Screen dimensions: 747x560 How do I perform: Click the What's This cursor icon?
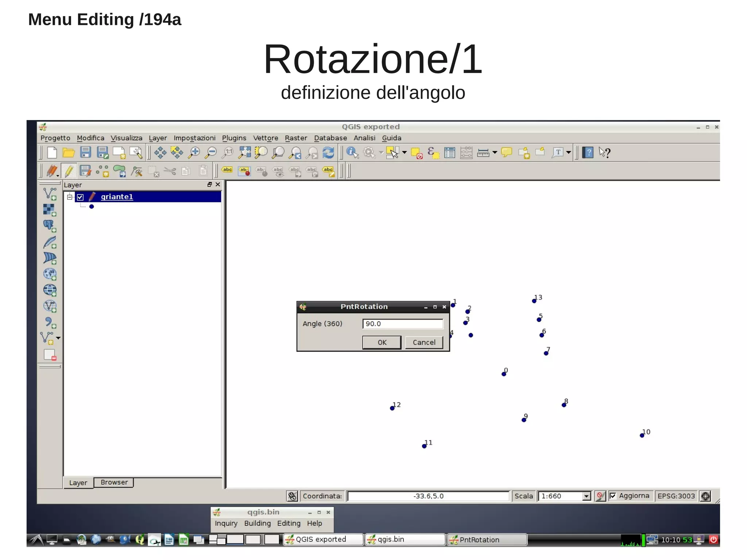(604, 152)
